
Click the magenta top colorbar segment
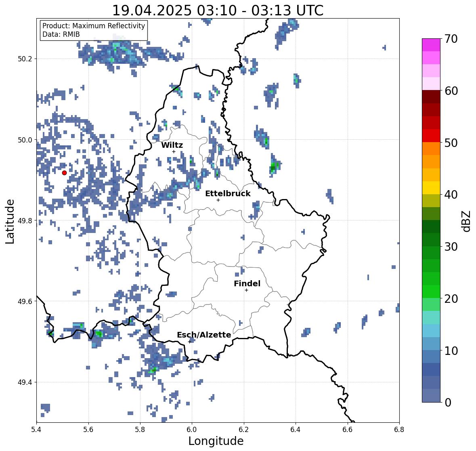[431, 45]
